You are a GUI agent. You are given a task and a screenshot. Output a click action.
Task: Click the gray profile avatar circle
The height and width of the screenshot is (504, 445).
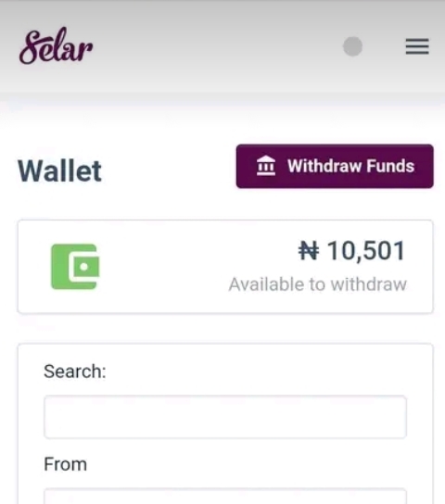[352, 46]
